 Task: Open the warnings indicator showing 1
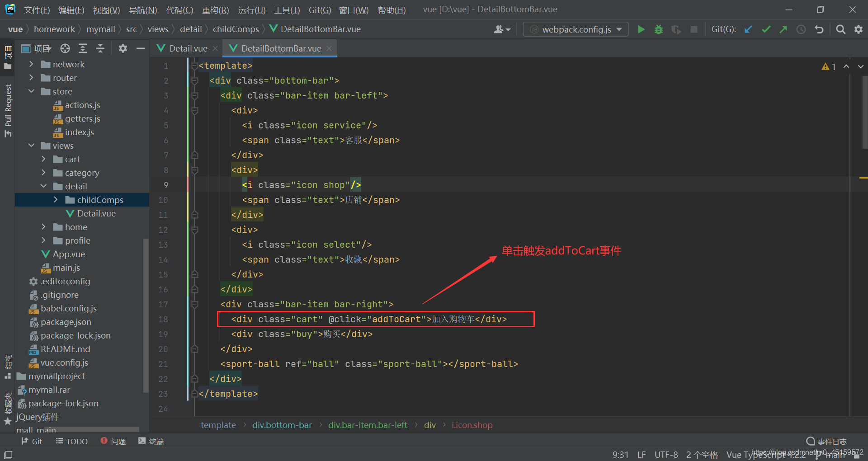pyautogui.click(x=829, y=66)
